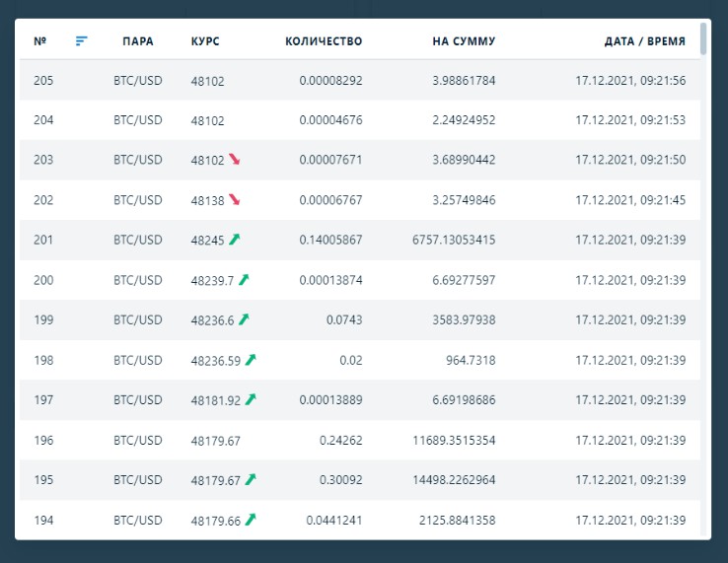Click the green up arrow beside rate 48245

235,239
